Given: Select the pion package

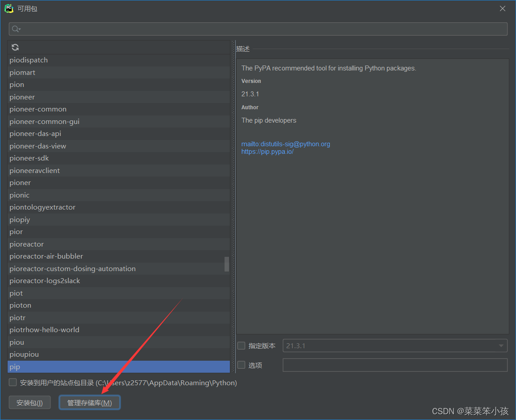Looking at the screenshot, I should pyautogui.click(x=118, y=84).
